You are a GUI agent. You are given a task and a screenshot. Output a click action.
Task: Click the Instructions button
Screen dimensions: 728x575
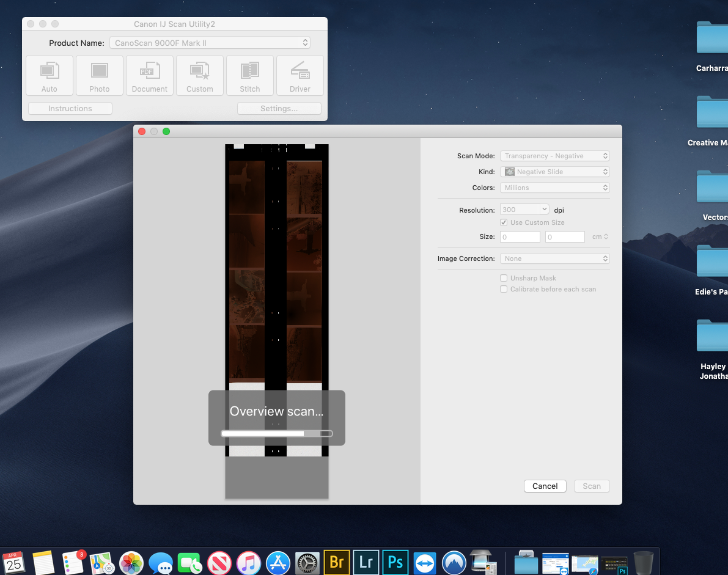click(70, 109)
